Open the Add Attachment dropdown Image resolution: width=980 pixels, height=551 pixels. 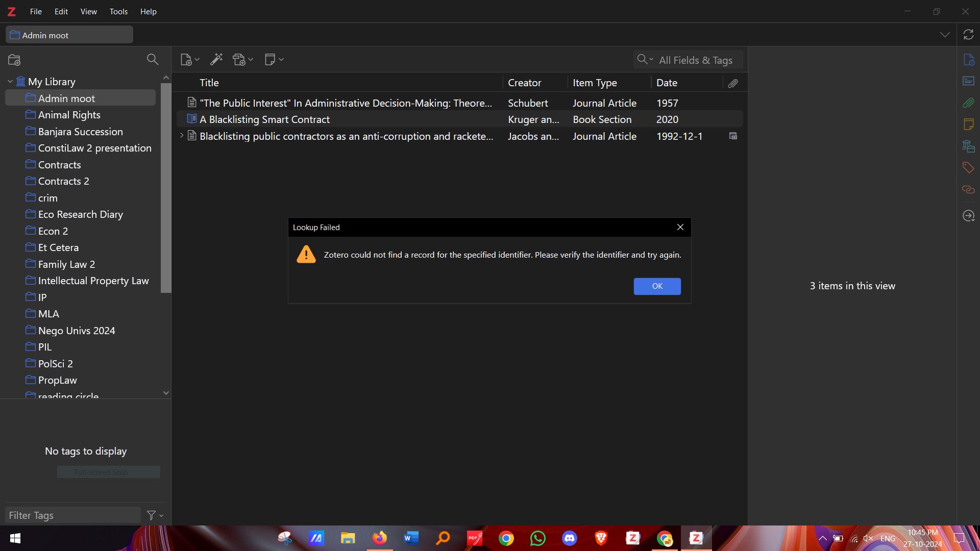[243, 60]
